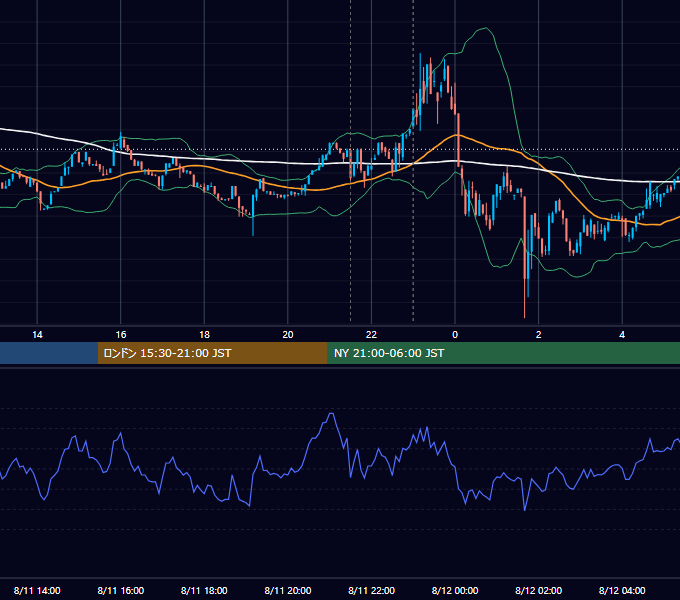Click the 8/11 20:00 date label
Image resolution: width=680 pixels, height=600 pixels.
tap(288, 590)
